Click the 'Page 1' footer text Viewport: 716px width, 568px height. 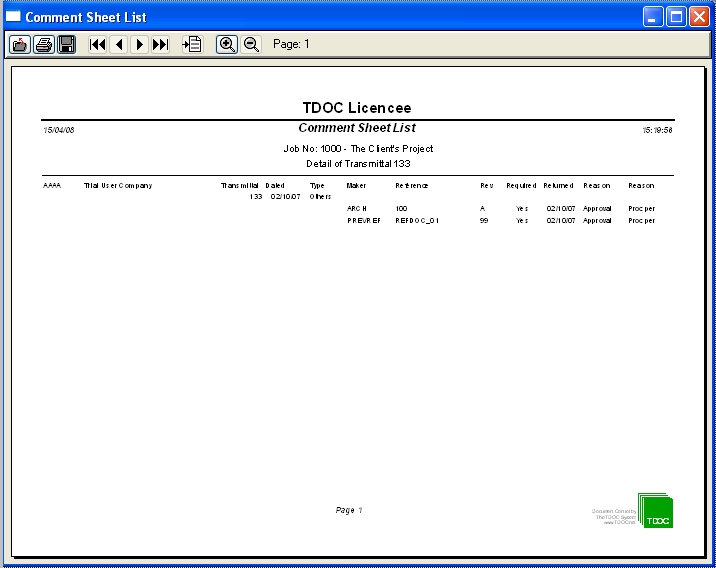[x=349, y=510]
